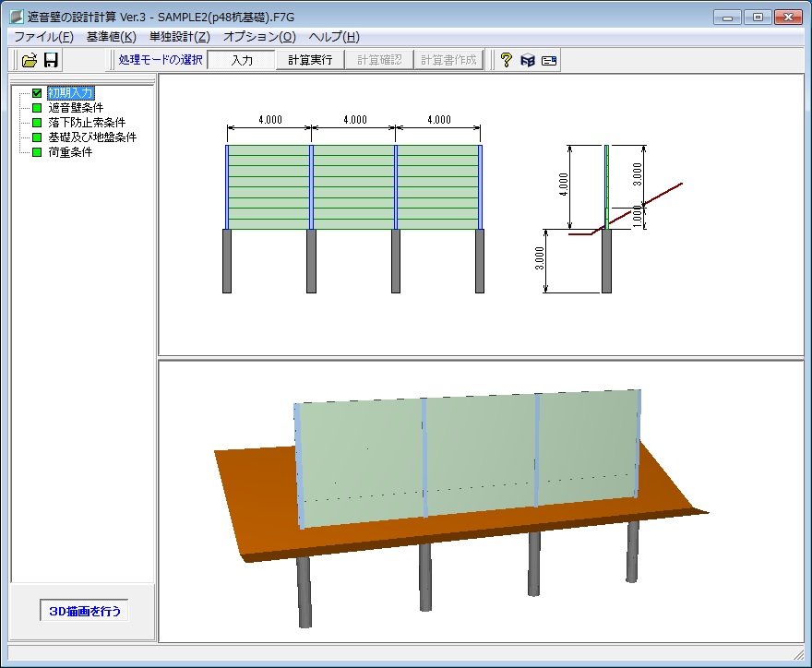Open the ファイル(F) menu
Viewport: 812px width, 668px height.
(43, 37)
